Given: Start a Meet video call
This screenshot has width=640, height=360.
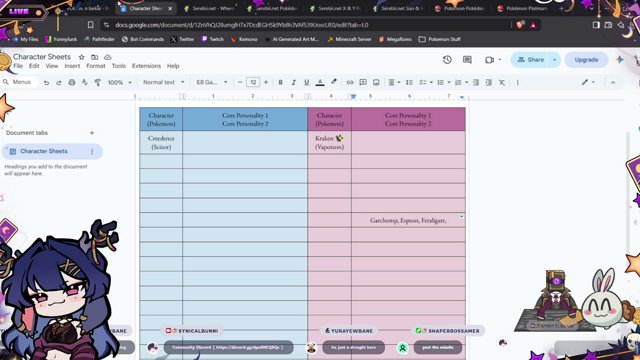Looking at the screenshot, I should (489, 60).
